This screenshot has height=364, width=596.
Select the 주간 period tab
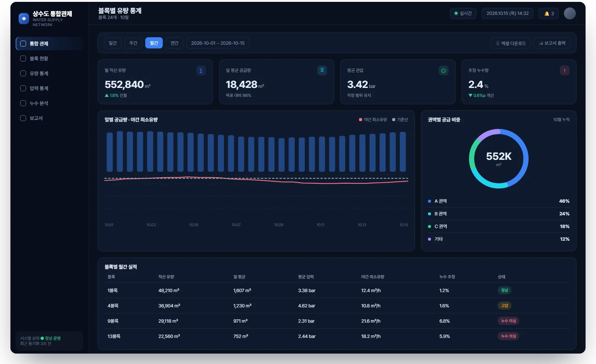click(x=133, y=43)
